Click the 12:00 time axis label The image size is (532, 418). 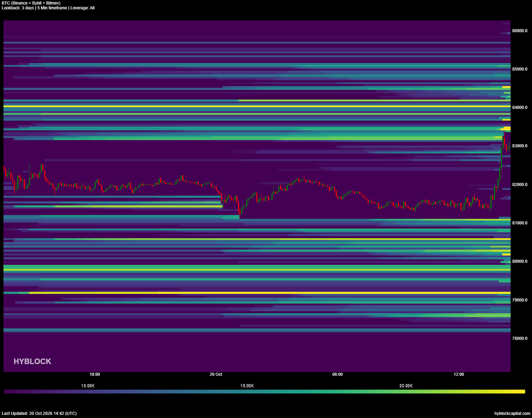(459, 375)
